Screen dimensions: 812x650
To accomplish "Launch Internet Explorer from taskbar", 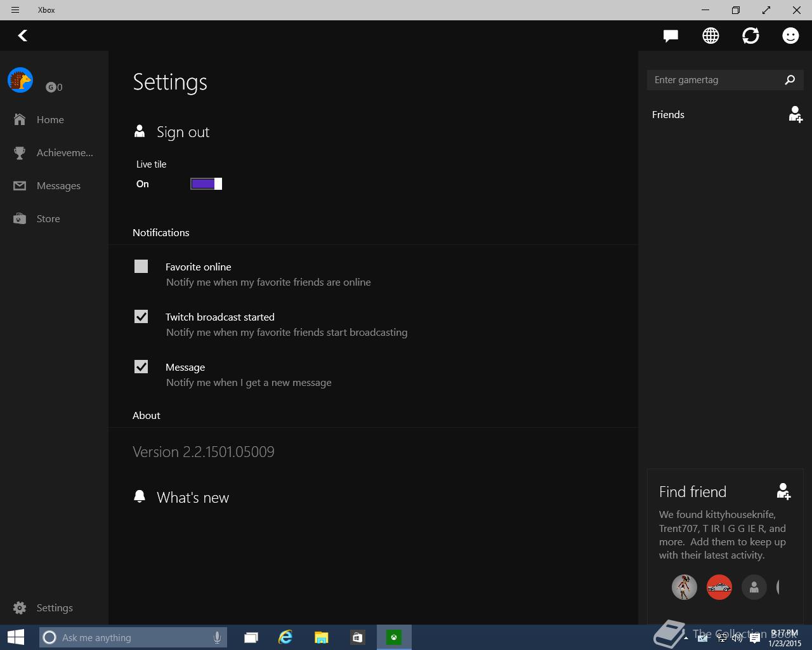I will coord(285,637).
